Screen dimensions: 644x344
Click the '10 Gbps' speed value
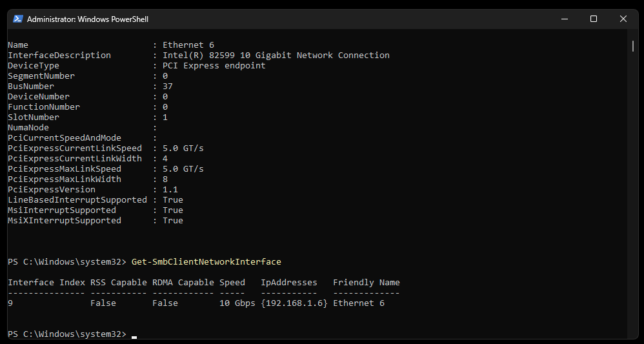pos(237,303)
